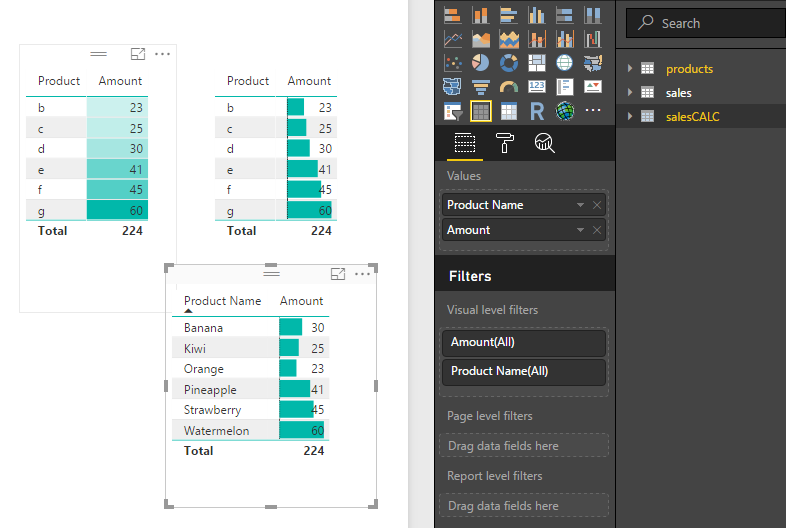
Task: Select the line chart visualization
Action: coord(453,39)
